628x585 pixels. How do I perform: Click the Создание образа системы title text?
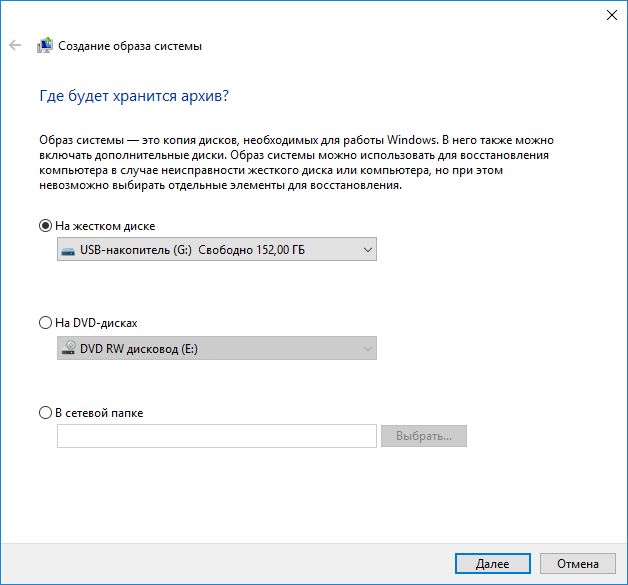click(129, 46)
